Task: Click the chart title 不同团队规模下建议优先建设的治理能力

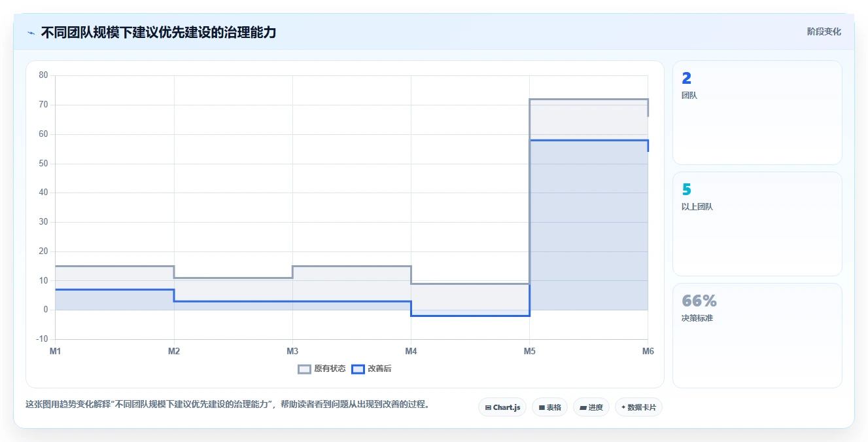Action: [158, 32]
